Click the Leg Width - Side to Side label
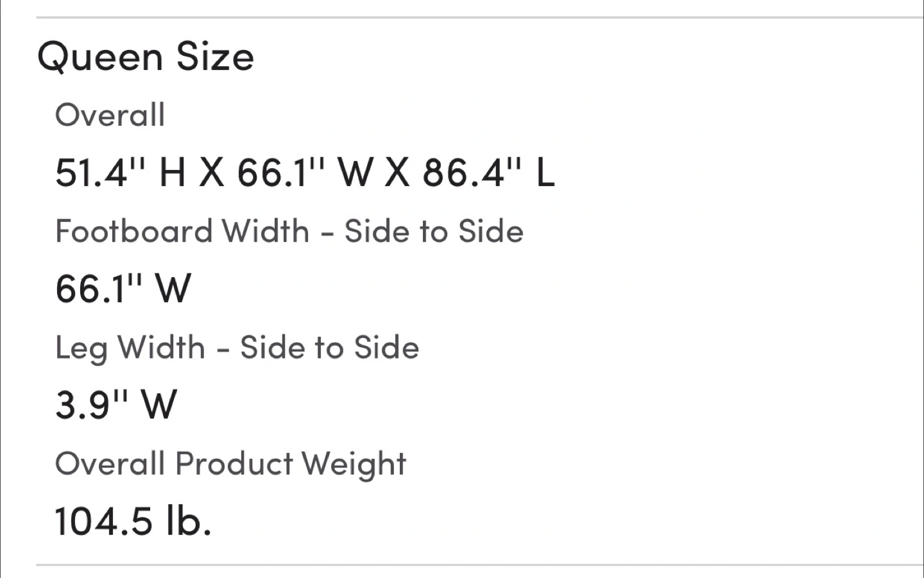Image resolution: width=924 pixels, height=578 pixels. [237, 348]
